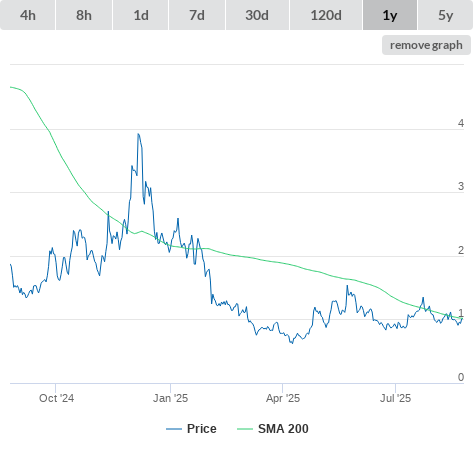The height and width of the screenshot is (455, 474).
Task: Choose the 1d time range
Action: (141, 15)
